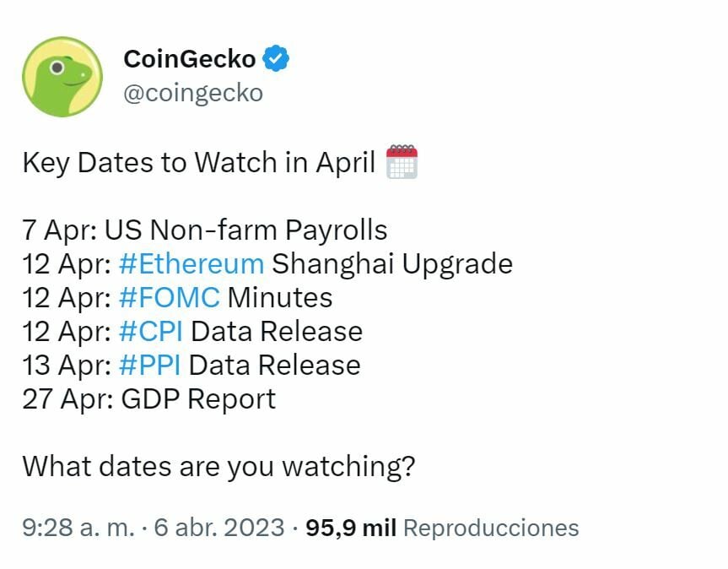Click the #FOMC hashtag
728x569 pixels.
pos(170,297)
